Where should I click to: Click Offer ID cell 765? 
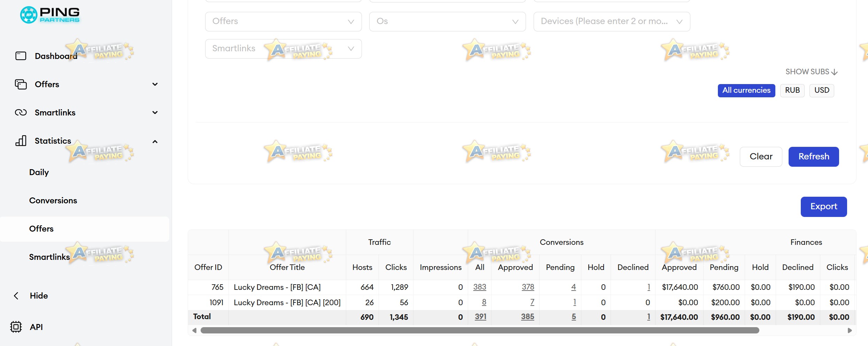point(217,287)
